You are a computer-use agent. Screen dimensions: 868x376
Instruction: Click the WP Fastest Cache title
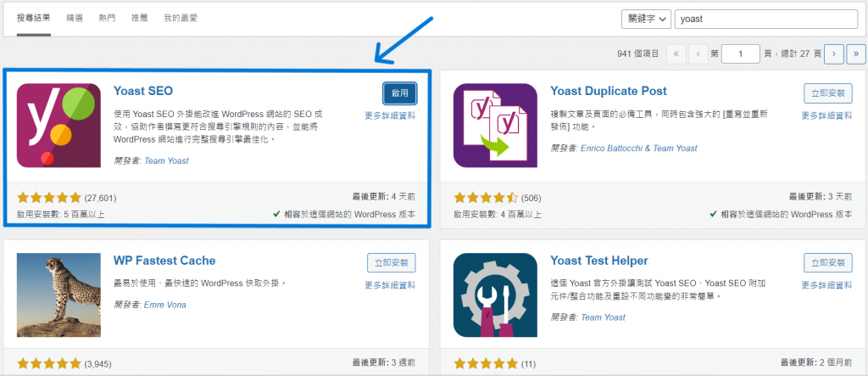pyautogui.click(x=164, y=261)
